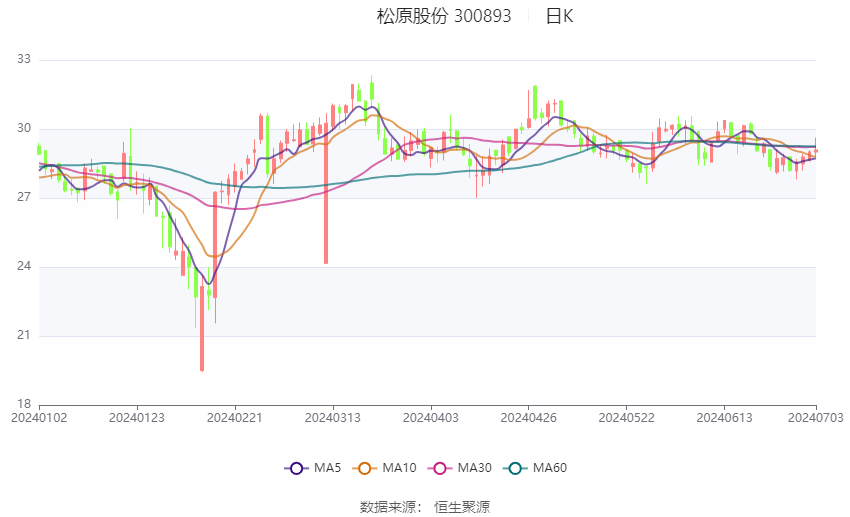Select the long red candlestick reaching down to 24 in mid-March

pos(326,194)
